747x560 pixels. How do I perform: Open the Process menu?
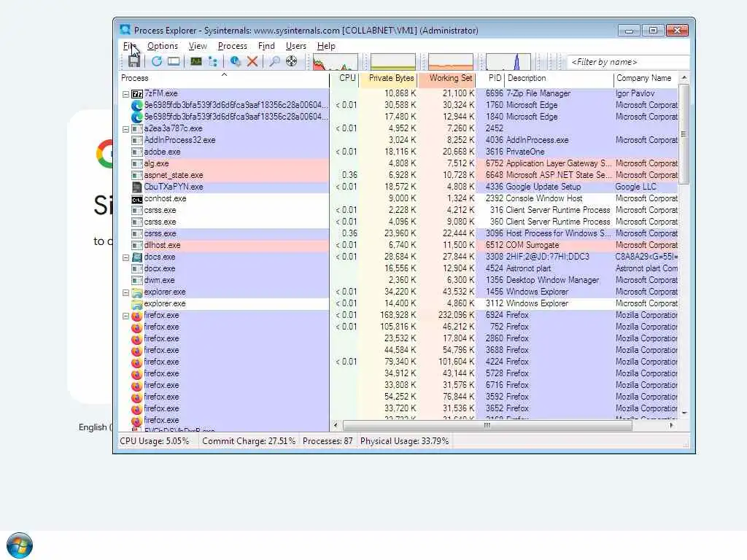pyautogui.click(x=233, y=46)
